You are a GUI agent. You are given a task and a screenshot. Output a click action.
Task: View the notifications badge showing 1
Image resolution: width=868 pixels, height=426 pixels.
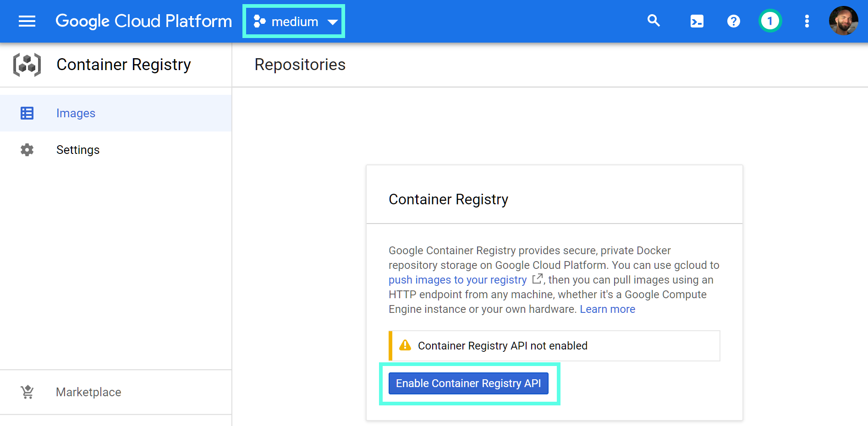pyautogui.click(x=770, y=21)
